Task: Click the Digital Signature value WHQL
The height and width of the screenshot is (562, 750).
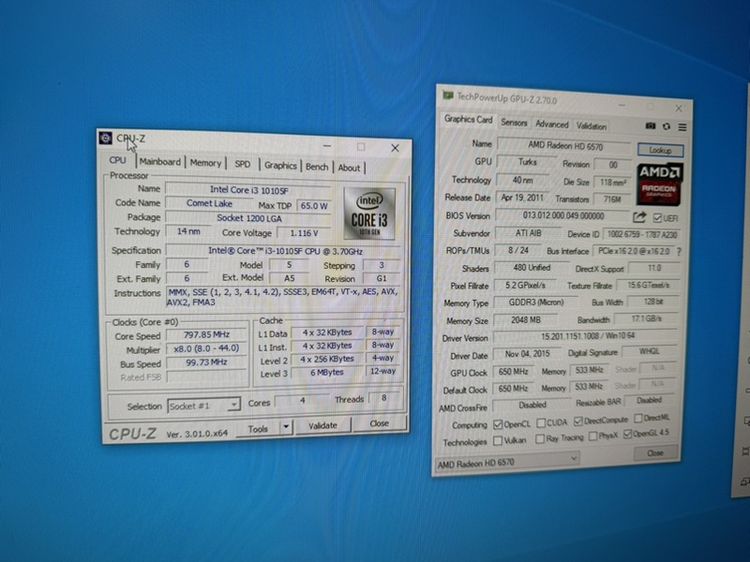Action: pyautogui.click(x=649, y=352)
